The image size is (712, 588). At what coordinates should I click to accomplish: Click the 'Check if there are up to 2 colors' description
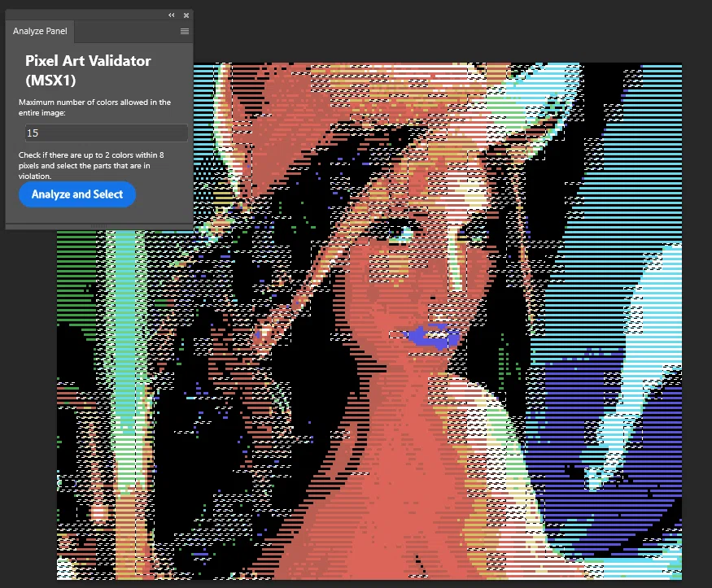coord(91,166)
